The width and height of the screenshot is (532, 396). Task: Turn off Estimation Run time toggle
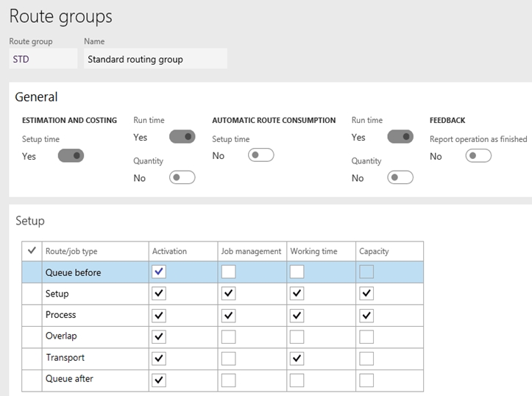pos(182,137)
